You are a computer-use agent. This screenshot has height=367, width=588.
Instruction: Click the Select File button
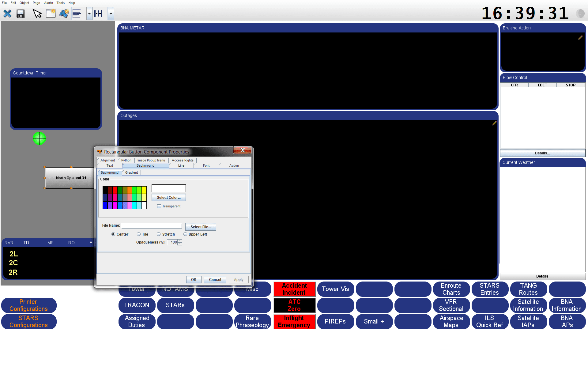click(201, 227)
